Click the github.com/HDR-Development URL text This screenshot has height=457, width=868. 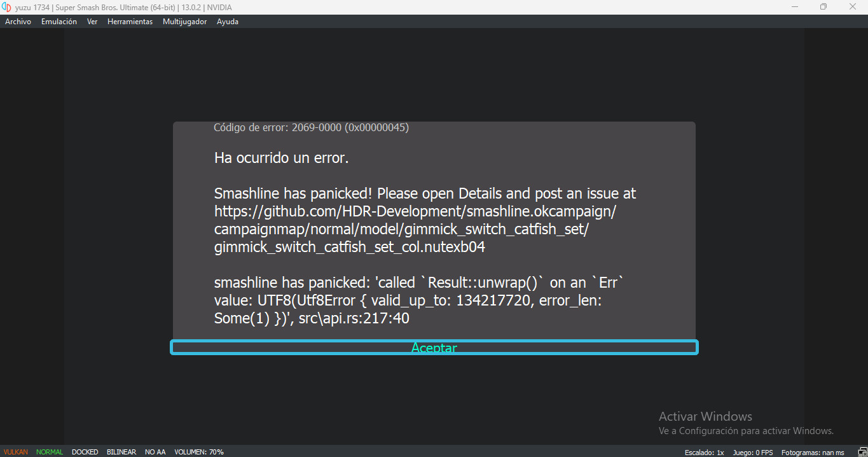coord(415,211)
